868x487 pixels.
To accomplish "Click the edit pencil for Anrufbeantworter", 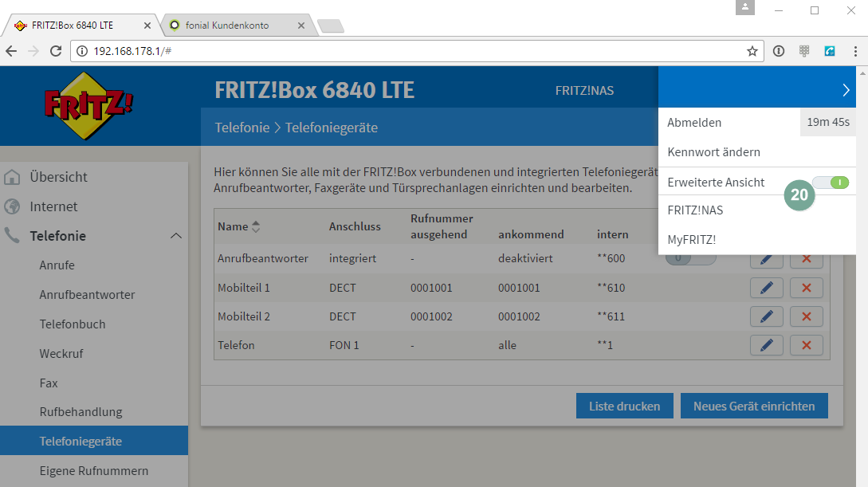I will (x=766, y=259).
